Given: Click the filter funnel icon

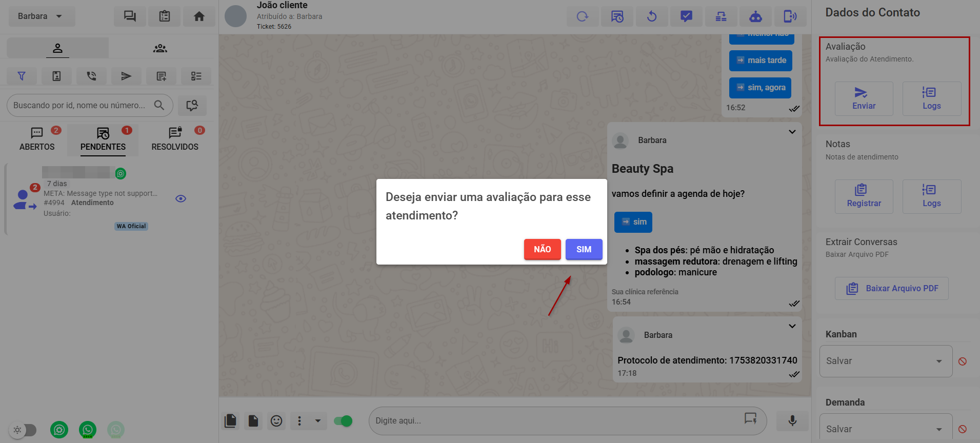Looking at the screenshot, I should pos(22,76).
